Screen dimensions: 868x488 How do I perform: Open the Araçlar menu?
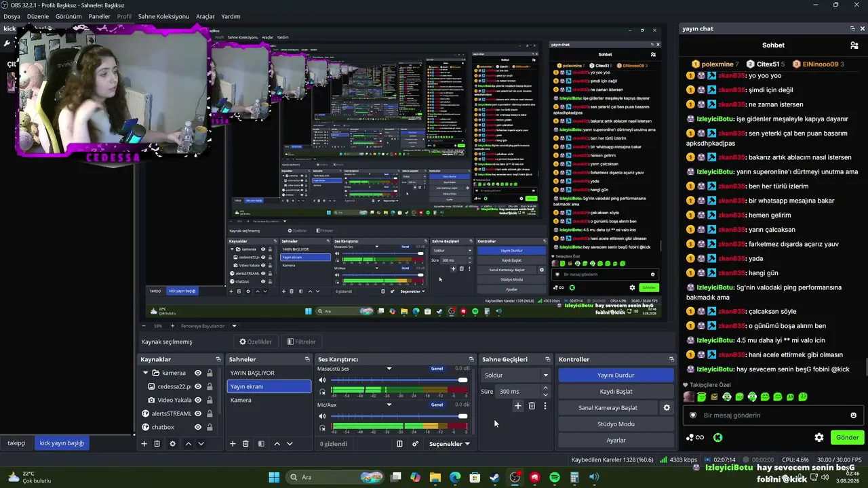(205, 16)
